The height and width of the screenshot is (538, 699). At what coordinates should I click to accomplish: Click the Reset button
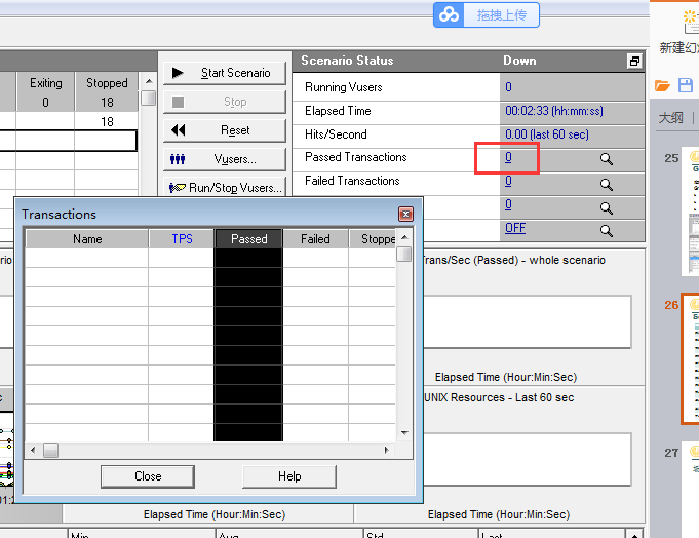[x=224, y=130]
